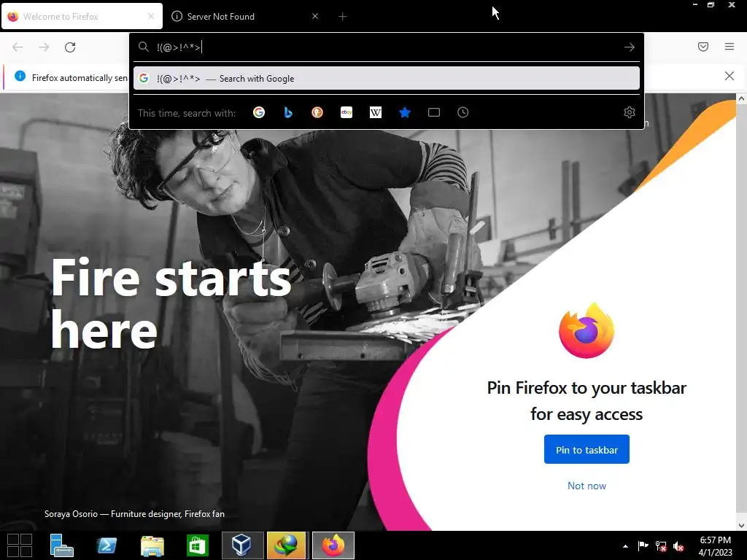Search this time with Google icon
Viewport: 747px width, 560px height.
[x=259, y=112]
